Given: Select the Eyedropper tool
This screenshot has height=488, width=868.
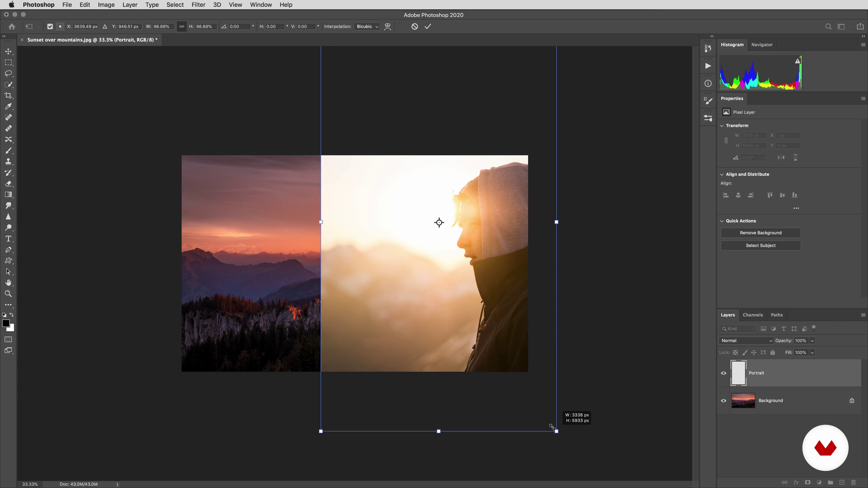Looking at the screenshot, I should click(x=8, y=106).
